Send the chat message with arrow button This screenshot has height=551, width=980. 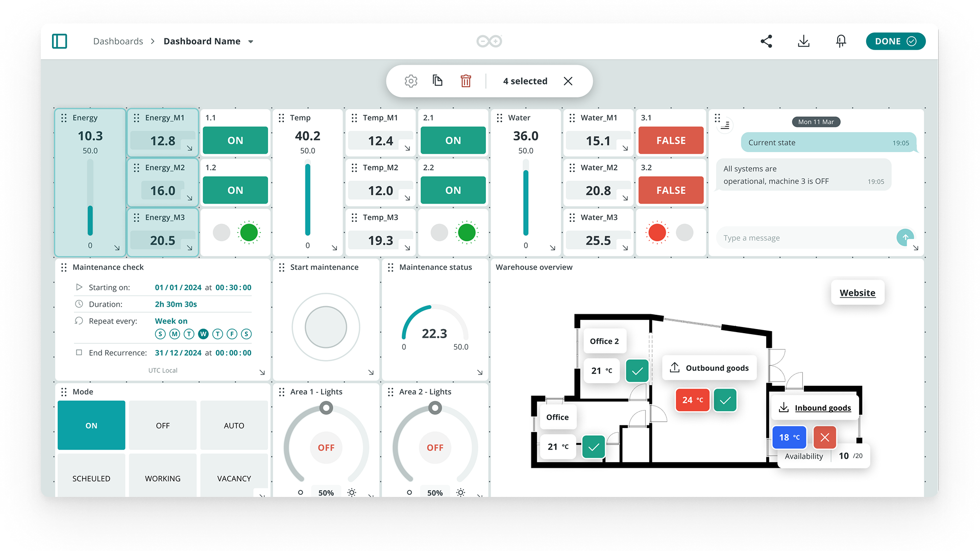[x=905, y=237]
